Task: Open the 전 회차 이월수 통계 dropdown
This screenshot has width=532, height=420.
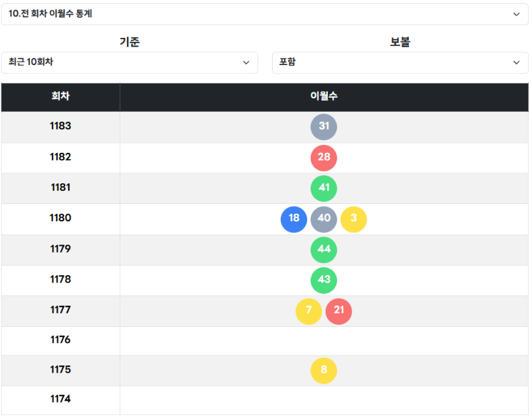Action: tap(266, 14)
